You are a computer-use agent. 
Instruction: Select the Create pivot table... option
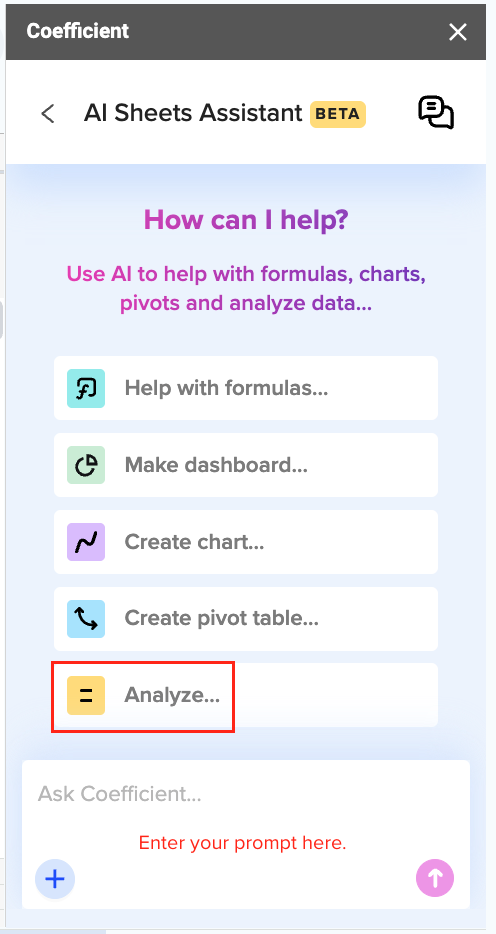click(246, 618)
